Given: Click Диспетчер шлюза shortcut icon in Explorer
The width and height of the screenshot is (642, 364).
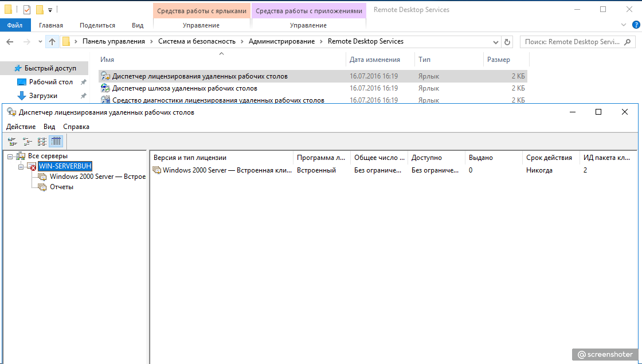Looking at the screenshot, I should click(x=105, y=88).
